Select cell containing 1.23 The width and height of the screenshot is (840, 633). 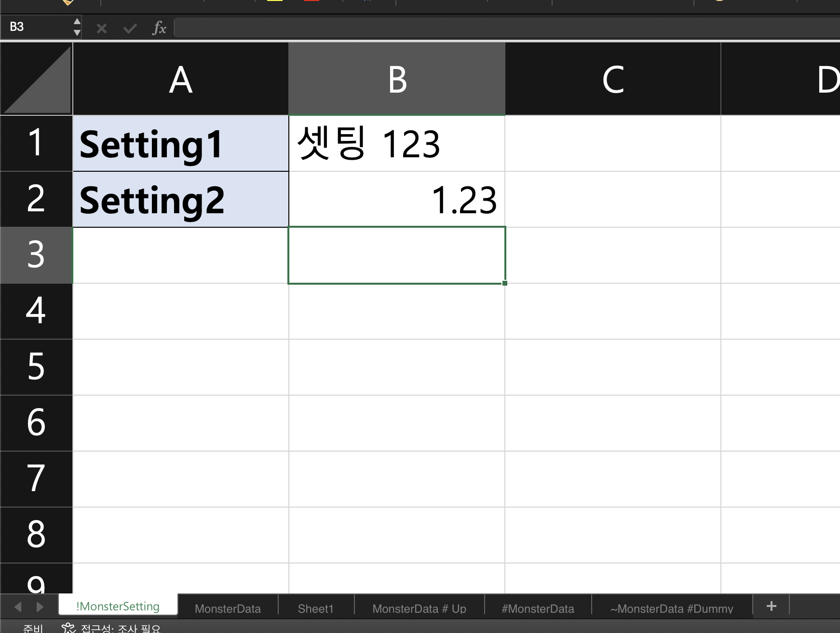coord(397,199)
